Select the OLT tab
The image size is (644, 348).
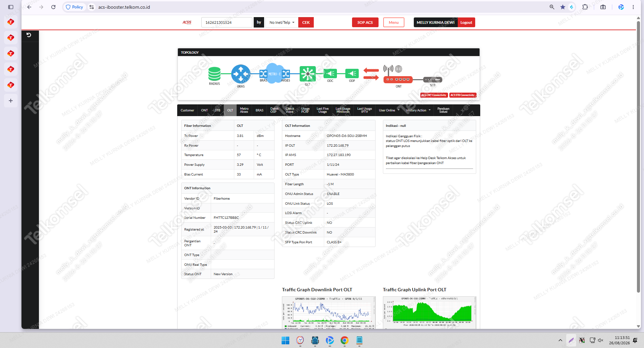(230, 110)
